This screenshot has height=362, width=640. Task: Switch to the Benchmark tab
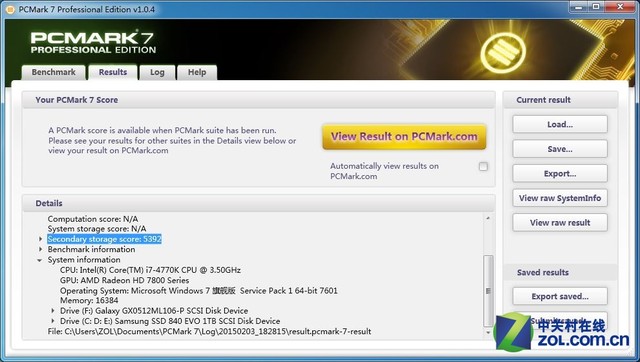[53, 72]
